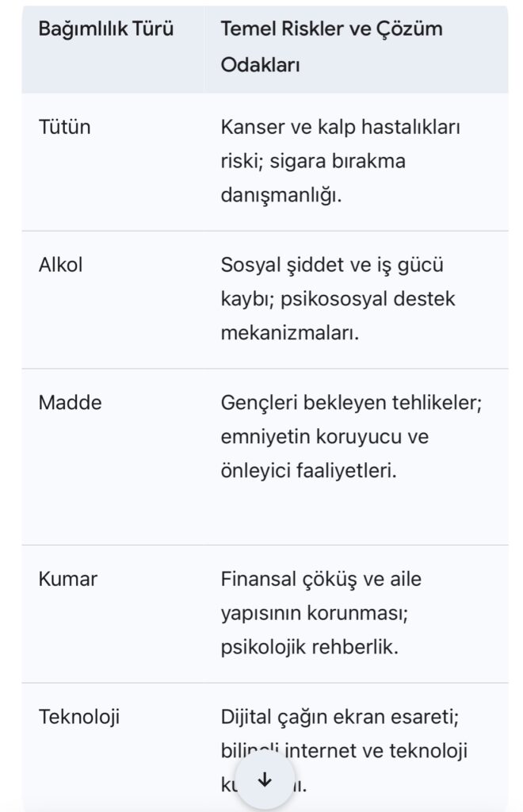Click the "Temel Riskler ve Çözüm Odakları" header
The width and height of the screenshot is (523, 812).
pyautogui.click(x=331, y=48)
